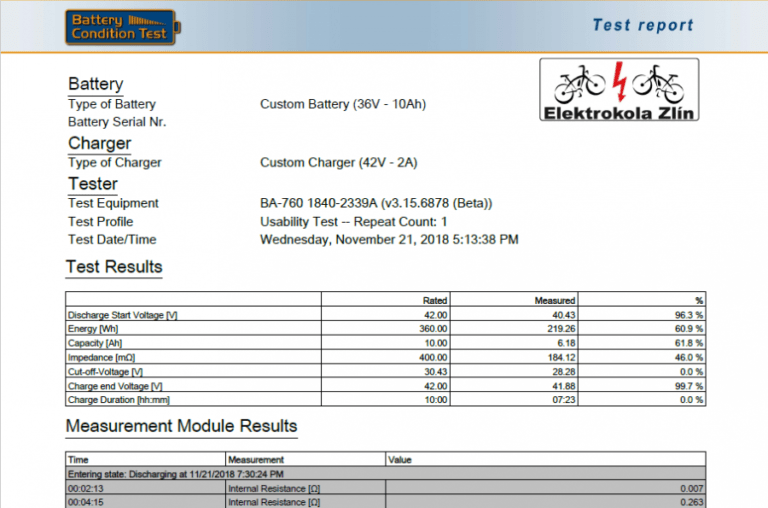
Task: Select the Test Results heading
Action: click(x=114, y=267)
